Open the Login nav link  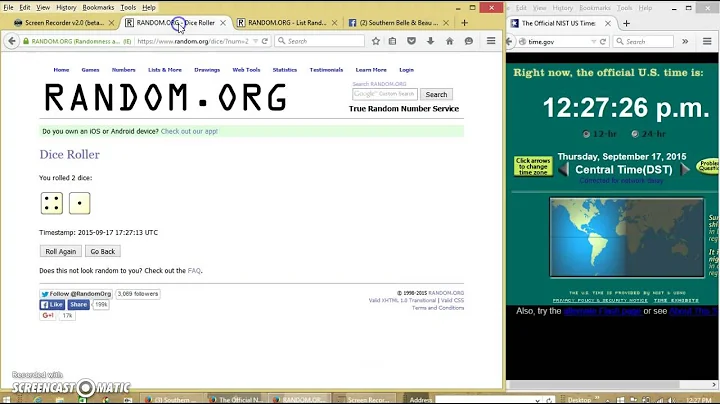(x=406, y=70)
